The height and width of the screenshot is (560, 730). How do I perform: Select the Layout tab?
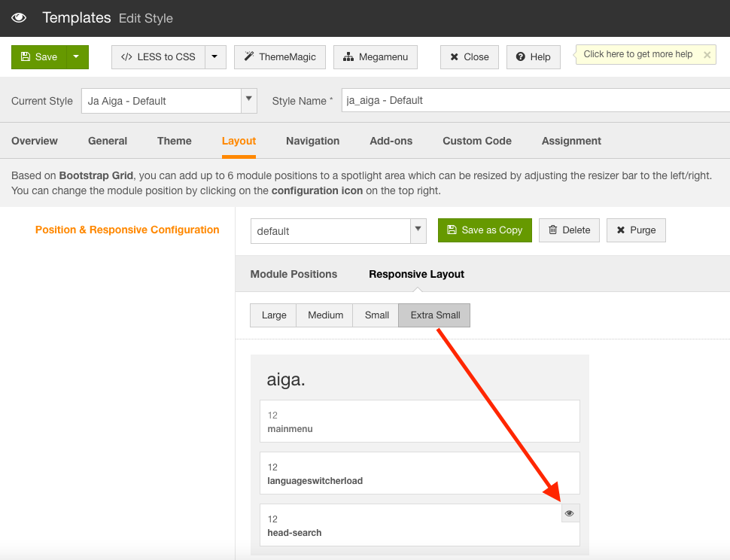(239, 141)
